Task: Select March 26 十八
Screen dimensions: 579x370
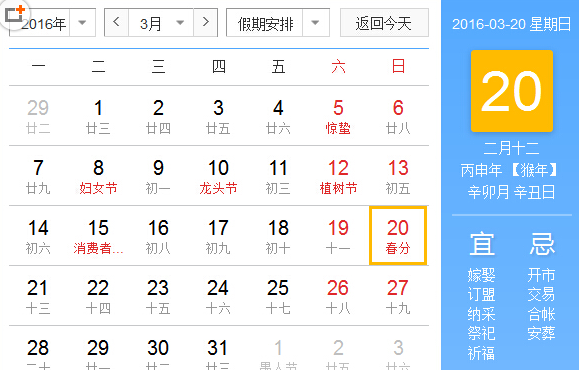Action: [x=338, y=297]
